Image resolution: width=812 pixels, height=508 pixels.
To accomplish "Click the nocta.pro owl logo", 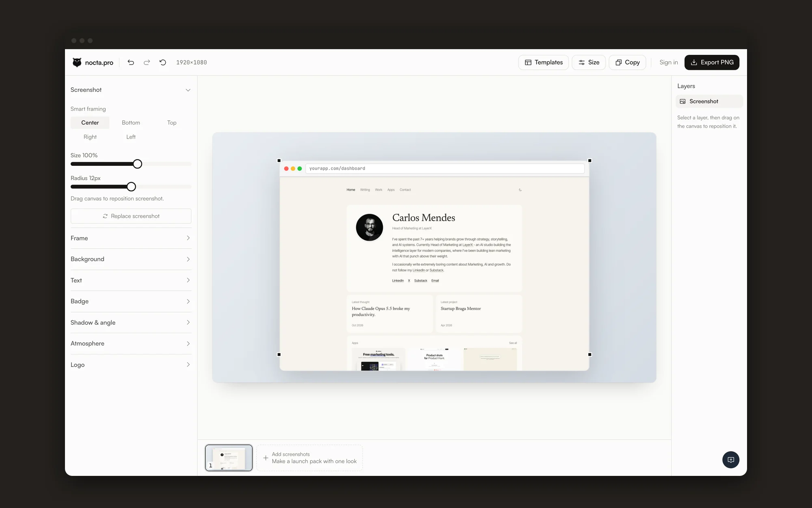I will [x=77, y=62].
